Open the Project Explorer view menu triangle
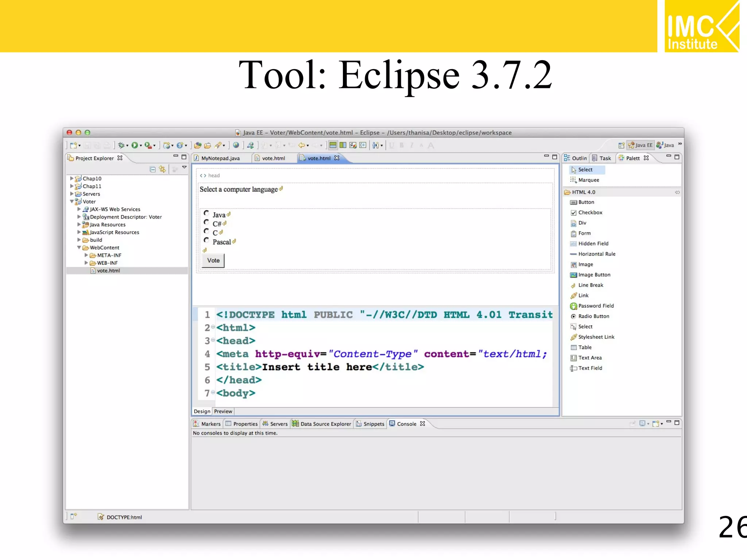The image size is (747, 560). [x=185, y=167]
